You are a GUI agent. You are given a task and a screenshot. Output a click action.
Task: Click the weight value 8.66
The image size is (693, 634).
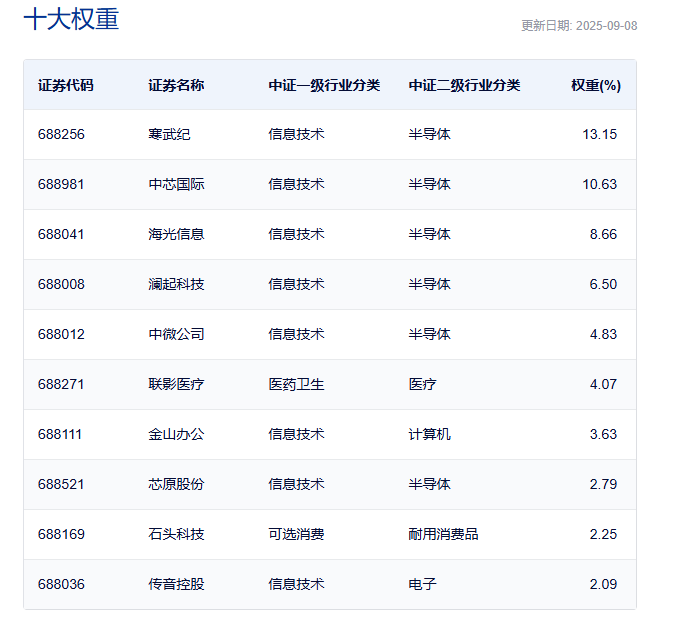[x=603, y=234]
